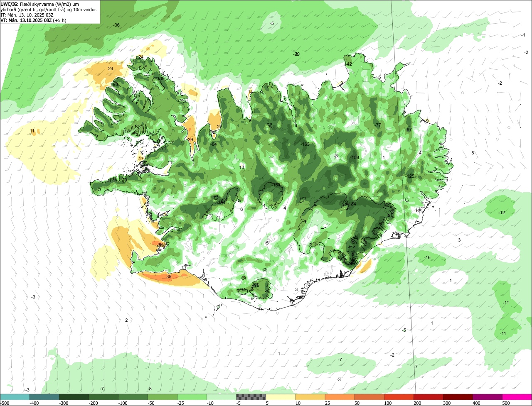
Task: Click the -8 value near the bottom edge
Action: coord(150,389)
